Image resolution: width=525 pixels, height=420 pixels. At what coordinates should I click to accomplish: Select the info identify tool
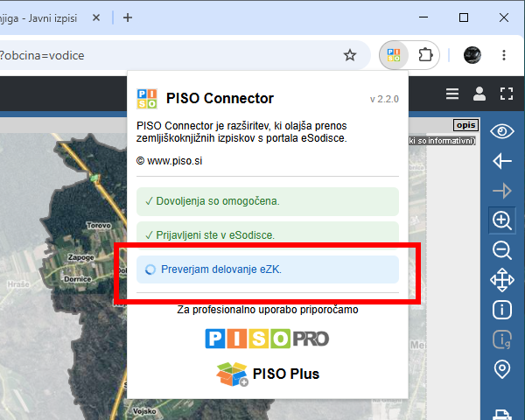click(502, 310)
